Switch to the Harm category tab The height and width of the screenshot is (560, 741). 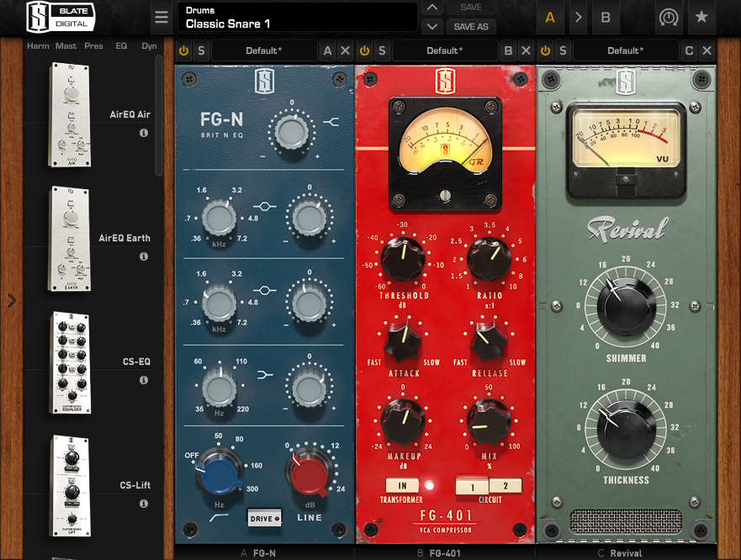[38, 46]
